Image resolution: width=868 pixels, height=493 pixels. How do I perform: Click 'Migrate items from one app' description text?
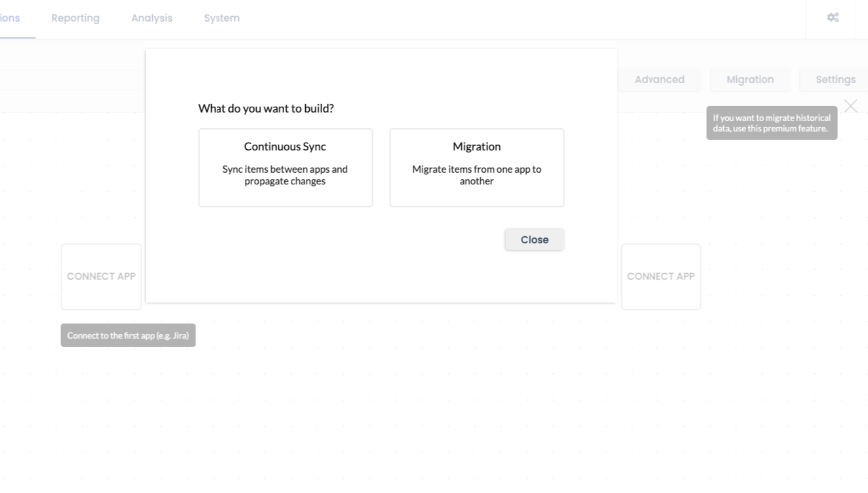(x=477, y=175)
